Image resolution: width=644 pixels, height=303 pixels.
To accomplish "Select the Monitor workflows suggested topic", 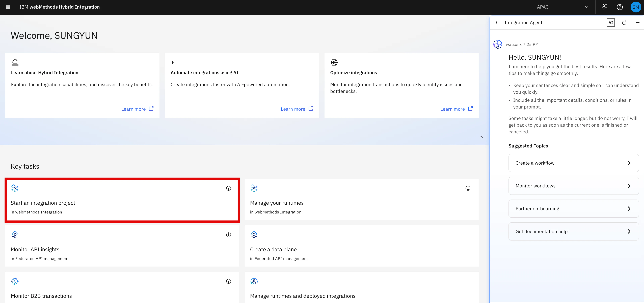I will [574, 186].
